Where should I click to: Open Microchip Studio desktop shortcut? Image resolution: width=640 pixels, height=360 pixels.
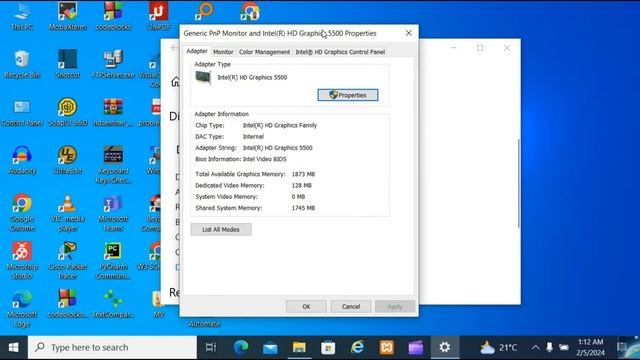coord(22,260)
